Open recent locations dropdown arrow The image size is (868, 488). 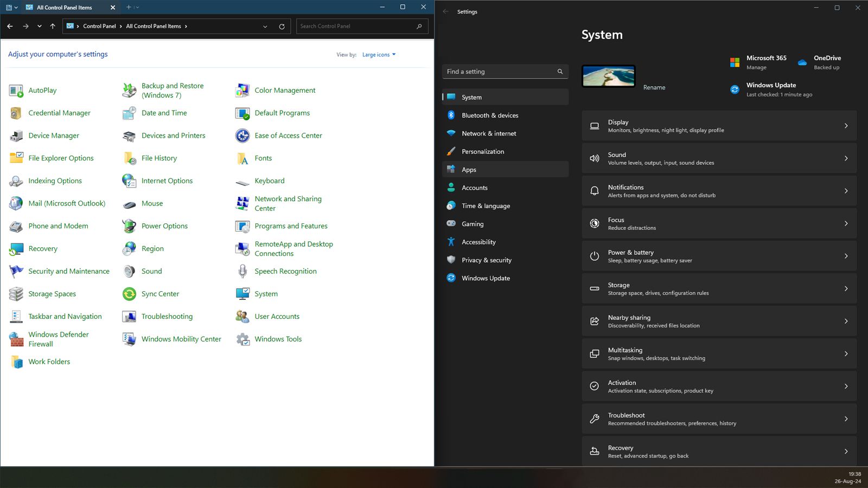click(x=40, y=26)
